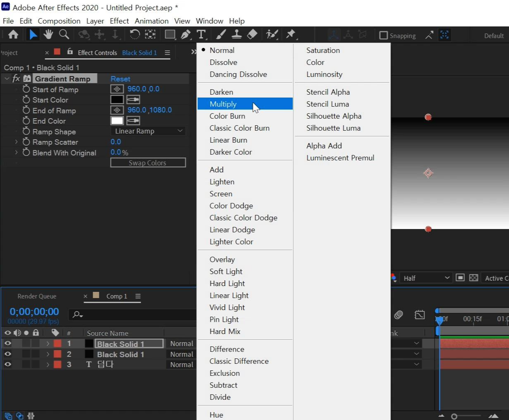Select the Rotation tool
Image resolution: width=509 pixels, height=420 pixels.
pyautogui.click(x=134, y=35)
